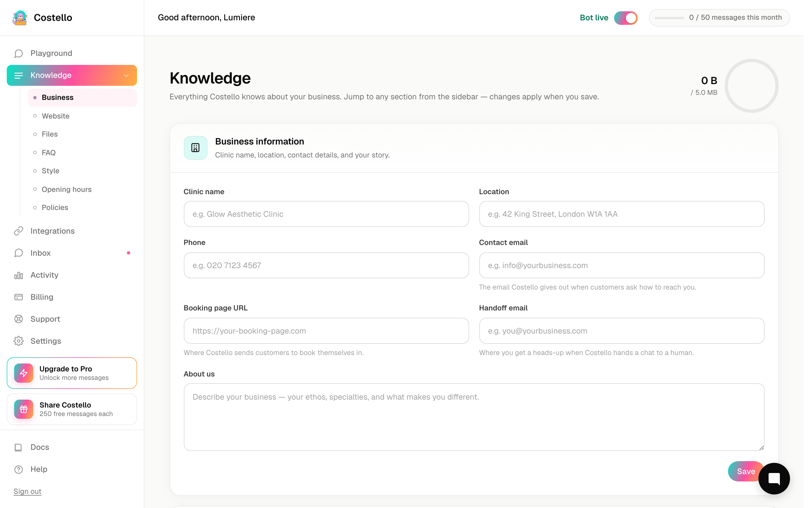Save the business information

(746, 471)
